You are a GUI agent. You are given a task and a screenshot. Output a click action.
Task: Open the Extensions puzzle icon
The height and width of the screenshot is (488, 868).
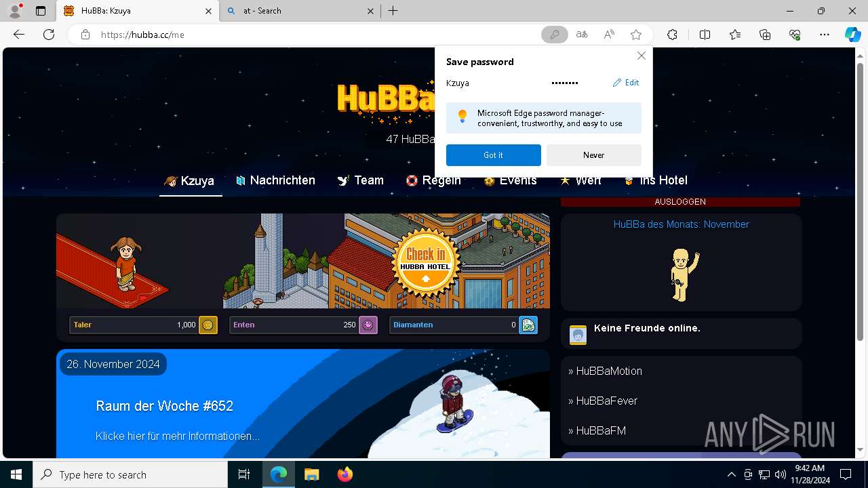click(672, 35)
